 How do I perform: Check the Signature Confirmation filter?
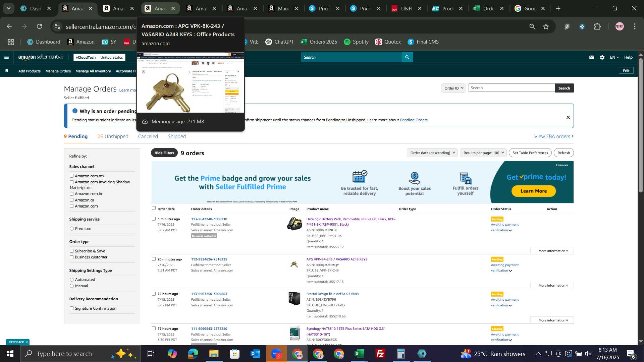coord(71,308)
